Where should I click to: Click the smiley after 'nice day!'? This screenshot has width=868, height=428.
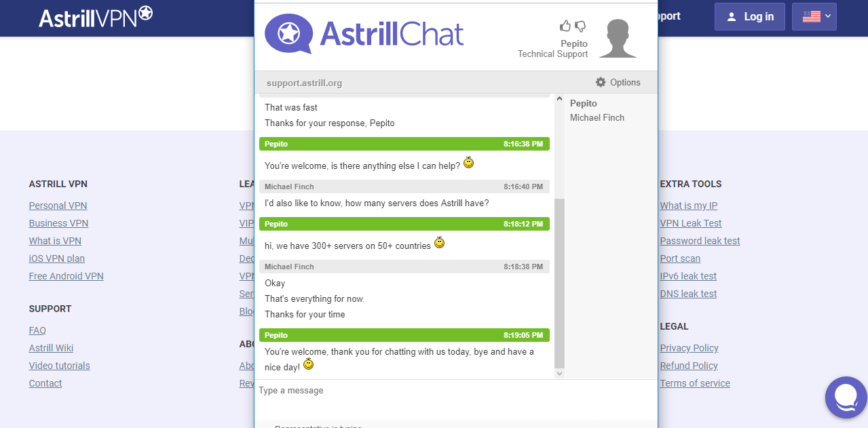pyautogui.click(x=308, y=364)
